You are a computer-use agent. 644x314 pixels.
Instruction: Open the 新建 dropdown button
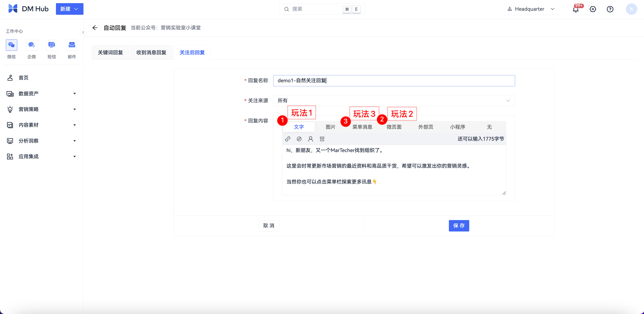tap(70, 9)
